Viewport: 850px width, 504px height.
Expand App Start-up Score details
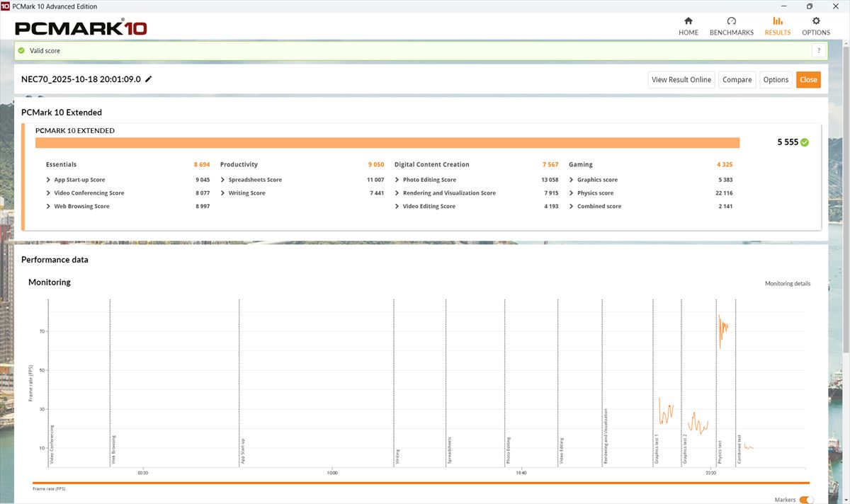pyautogui.click(x=48, y=180)
